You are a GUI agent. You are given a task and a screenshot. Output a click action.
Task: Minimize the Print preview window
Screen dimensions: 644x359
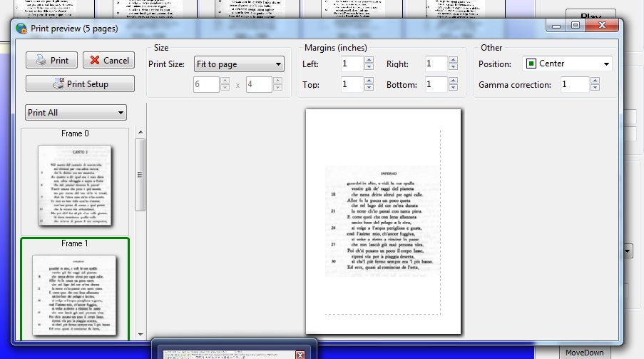(x=556, y=26)
